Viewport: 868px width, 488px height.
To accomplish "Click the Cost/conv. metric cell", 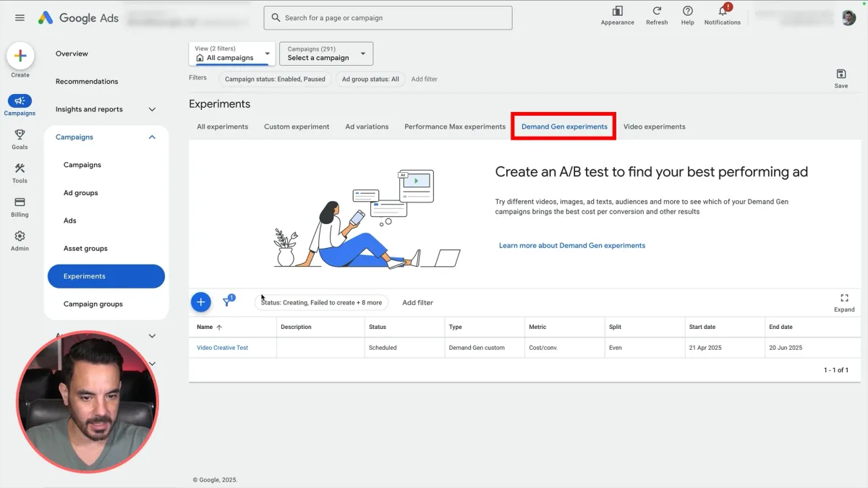I will point(543,348).
